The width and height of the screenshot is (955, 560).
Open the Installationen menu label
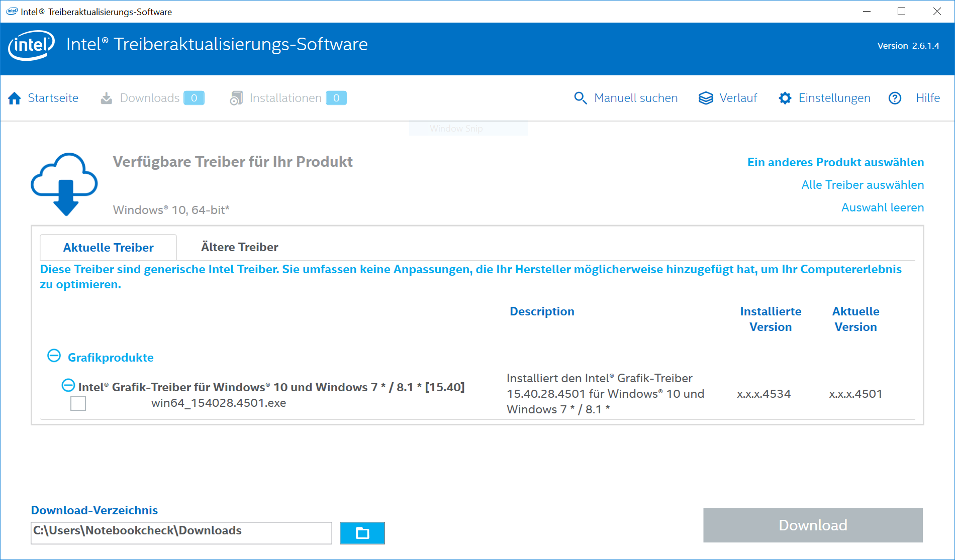click(x=285, y=98)
